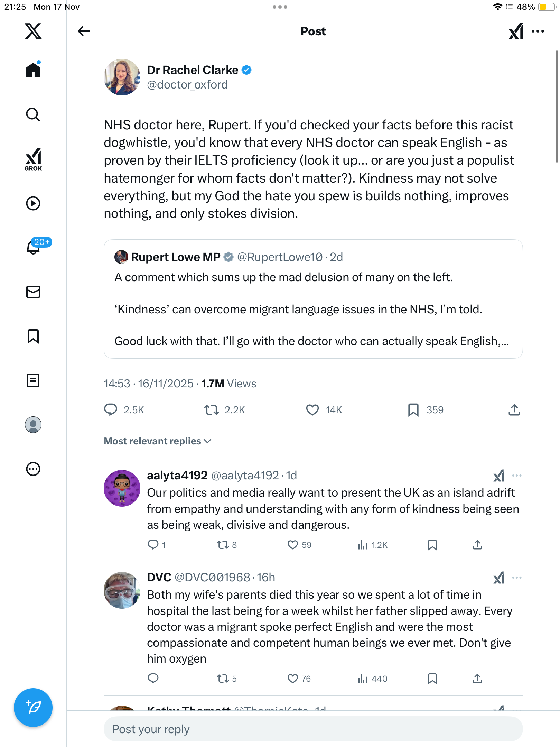560x747 pixels.
Task: Tap the compose new post button
Action: (33, 708)
